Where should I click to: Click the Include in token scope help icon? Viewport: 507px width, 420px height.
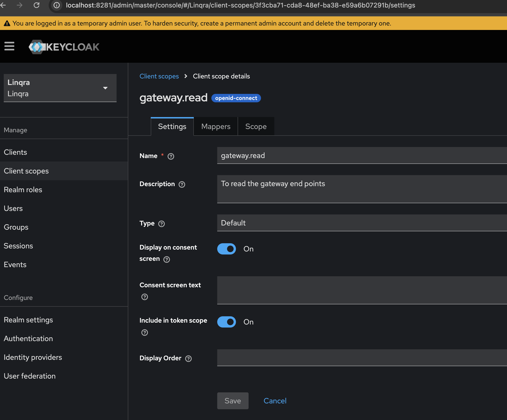[144, 332]
